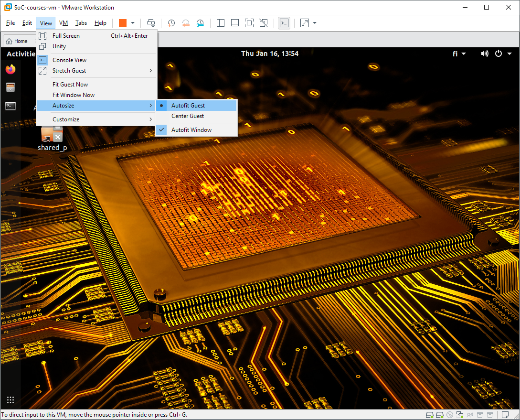Click the network adapter status icon
Image resolution: width=520 pixels, height=420 pixels.
(x=459, y=414)
